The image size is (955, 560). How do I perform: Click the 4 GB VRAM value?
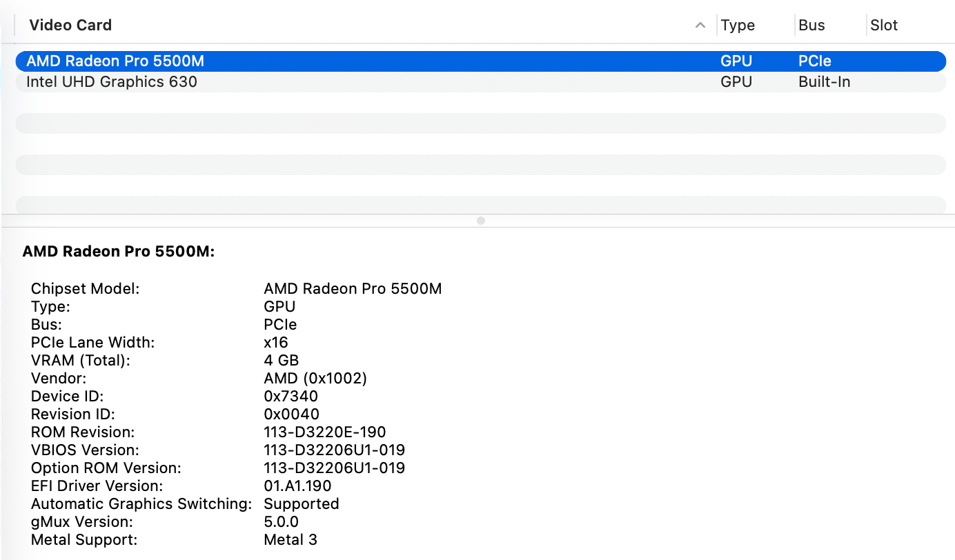point(281,361)
